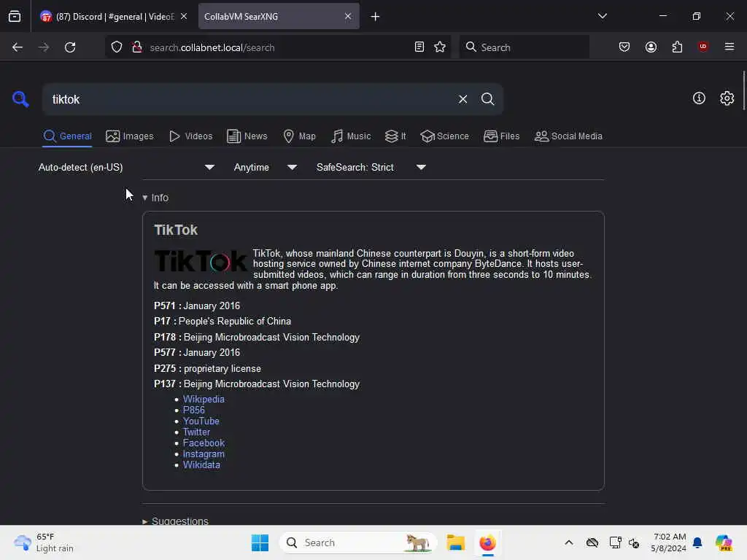This screenshot has width=747, height=560.
Task: Open Copilot preview icon in taskbar
Action: coord(724,542)
